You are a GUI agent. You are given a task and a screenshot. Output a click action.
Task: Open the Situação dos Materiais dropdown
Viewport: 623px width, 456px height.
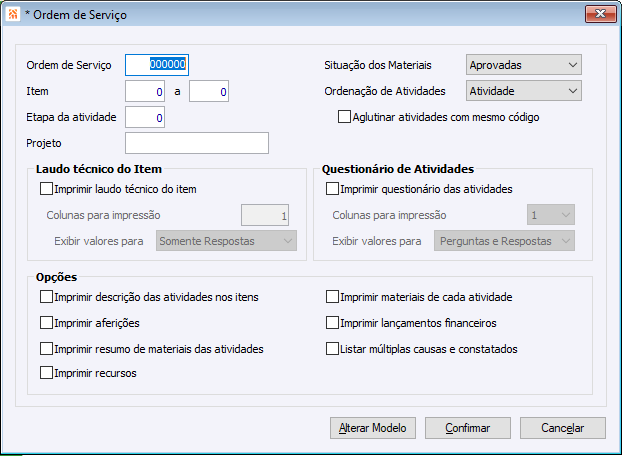[x=524, y=65]
